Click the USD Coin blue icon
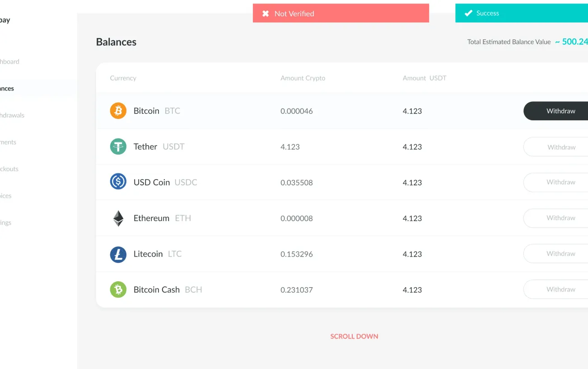 (118, 181)
